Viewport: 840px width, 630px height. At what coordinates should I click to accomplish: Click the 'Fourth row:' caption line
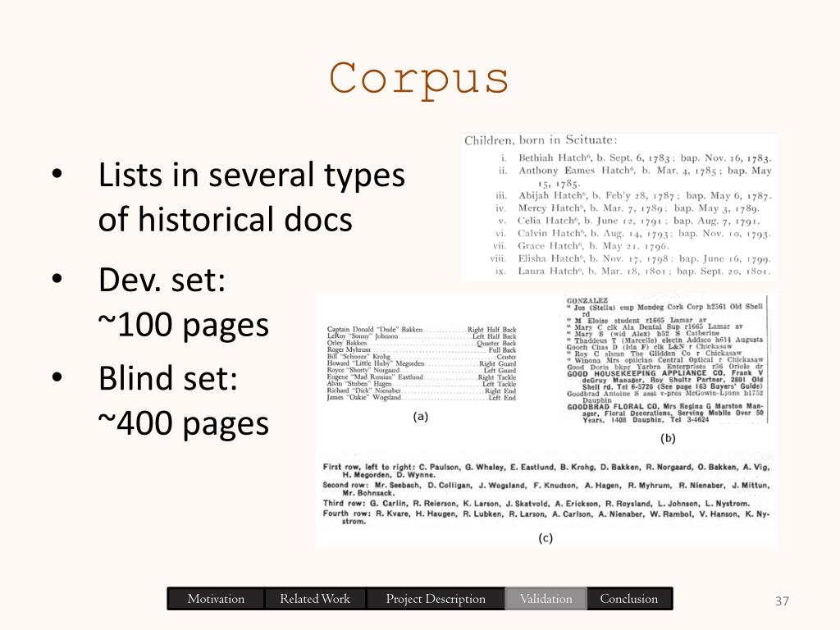(x=546, y=517)
